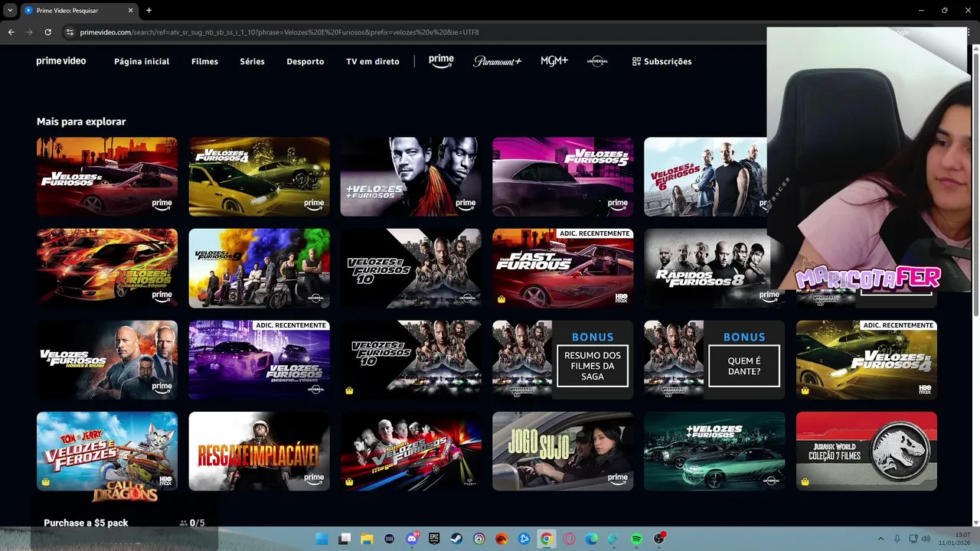Open File Explorer from taskbar
The width and height of the screenshot is (980, 551).
(367, 539)
